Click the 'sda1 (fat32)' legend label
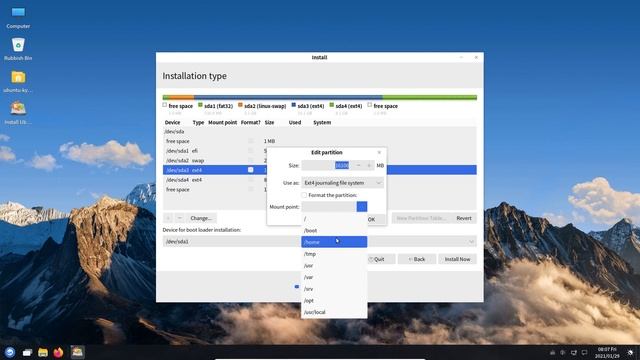The height and width of the screenshot is (360, 640). pos(218,106)
